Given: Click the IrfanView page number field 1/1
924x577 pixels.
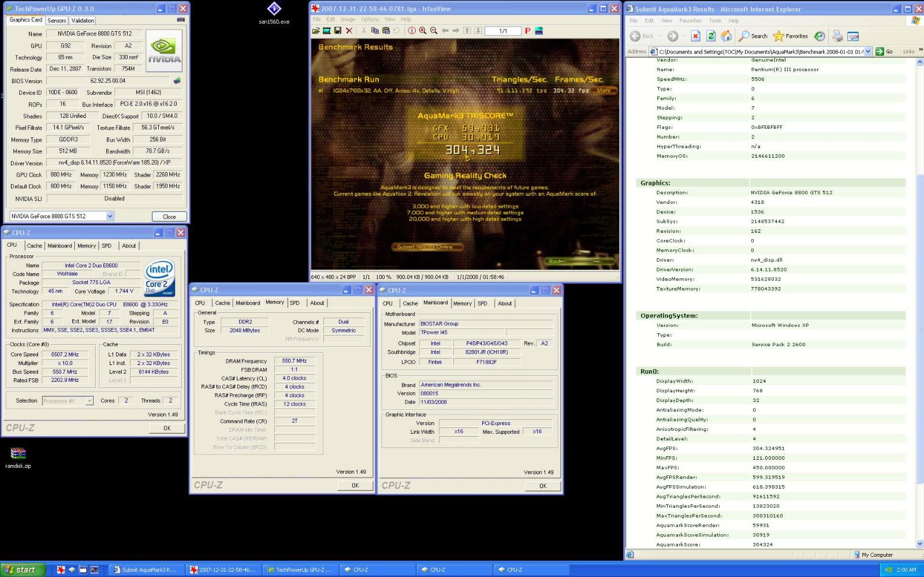Looking at the screenshot, I should click(503, 31).
